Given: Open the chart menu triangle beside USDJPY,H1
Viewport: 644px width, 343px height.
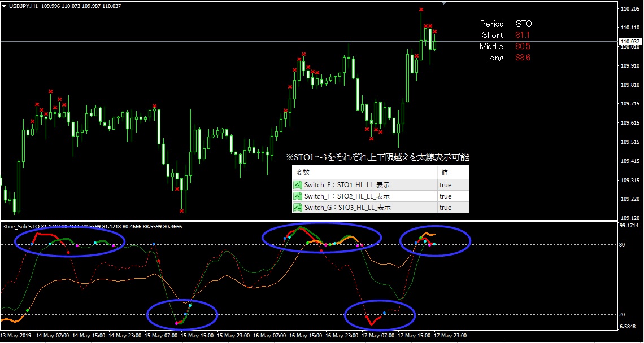Looking at the screenshot, I should pos(4,7).
